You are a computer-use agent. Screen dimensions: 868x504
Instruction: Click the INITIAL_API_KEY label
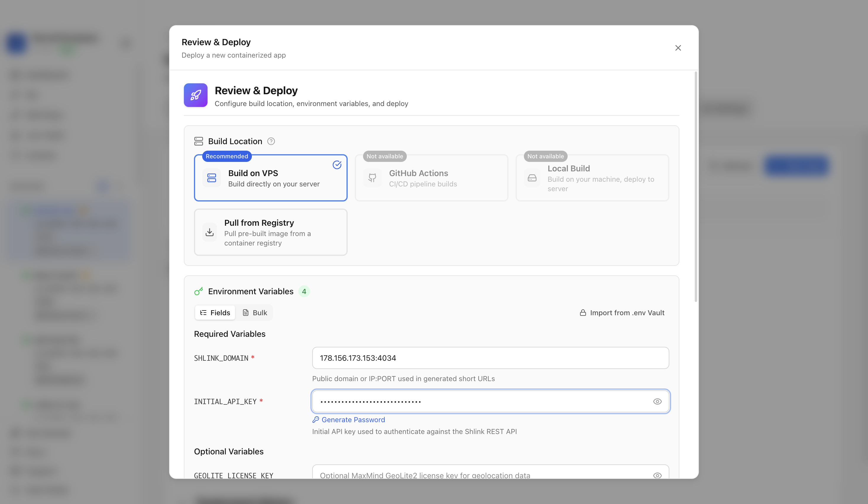click(x=225, y=401)
